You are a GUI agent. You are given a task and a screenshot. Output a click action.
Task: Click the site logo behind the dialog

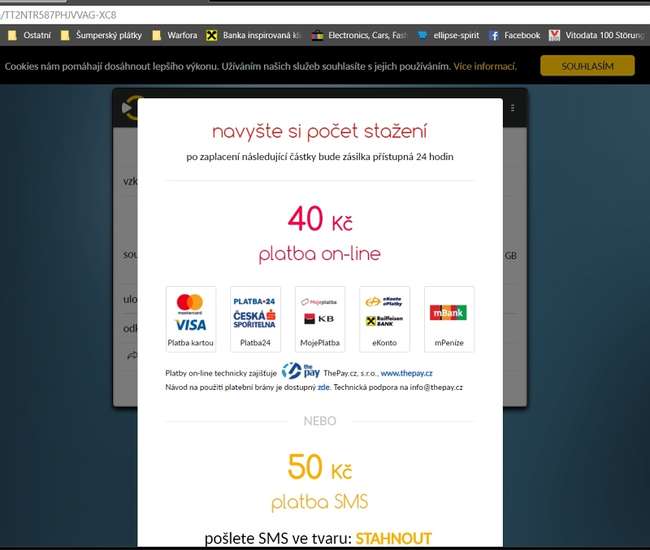130,108
